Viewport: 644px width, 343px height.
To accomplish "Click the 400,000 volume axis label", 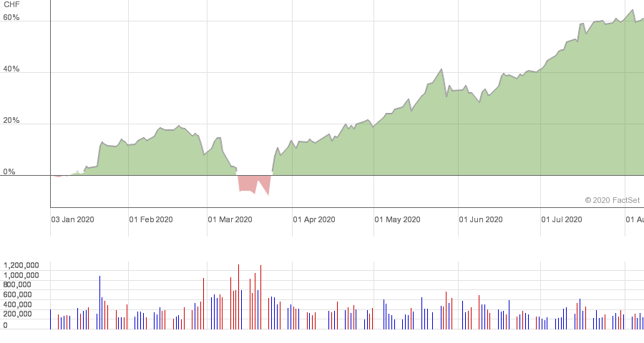I will coord(29,304).
